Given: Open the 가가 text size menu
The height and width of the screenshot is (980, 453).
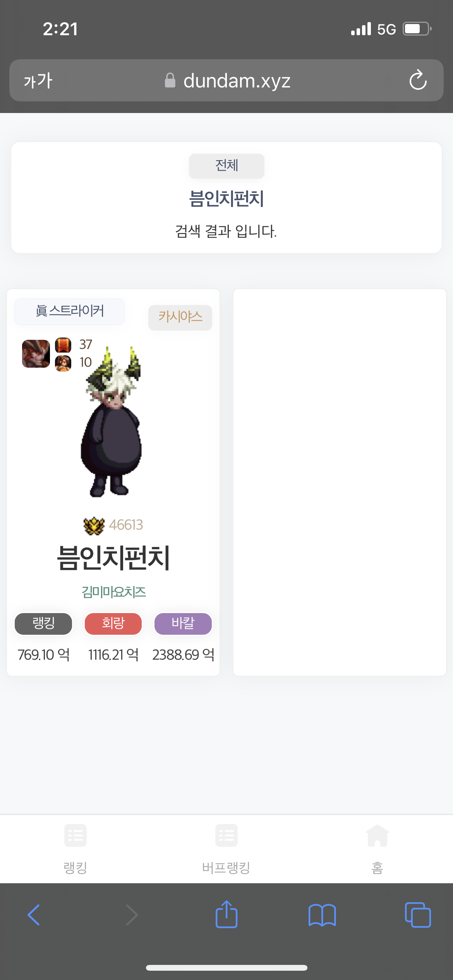Looking at the screenshot, I should pyautogui.click(x=38, y=81).
